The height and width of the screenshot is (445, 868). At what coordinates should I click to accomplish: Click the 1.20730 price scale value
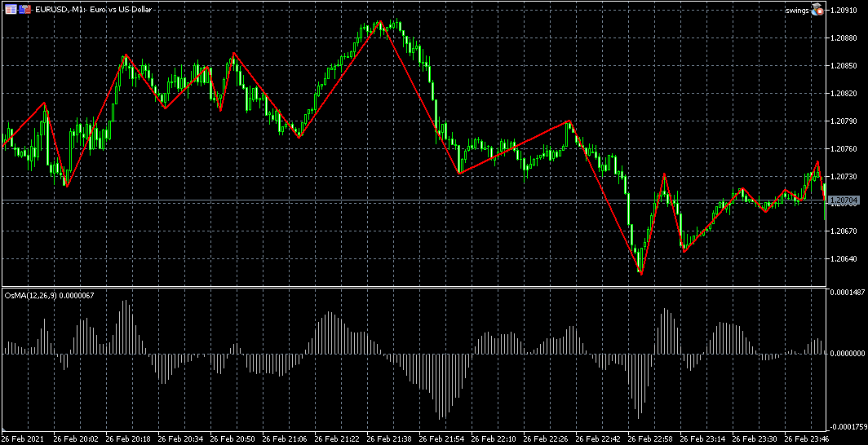point(844,176)
